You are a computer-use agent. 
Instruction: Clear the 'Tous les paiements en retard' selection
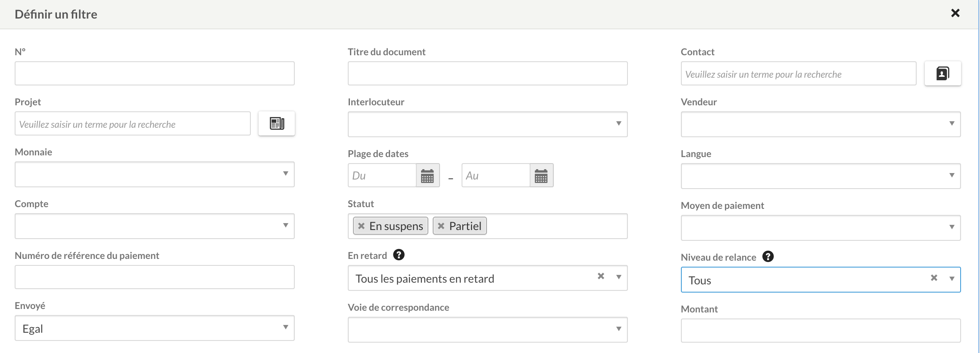(x=601, y=276)
